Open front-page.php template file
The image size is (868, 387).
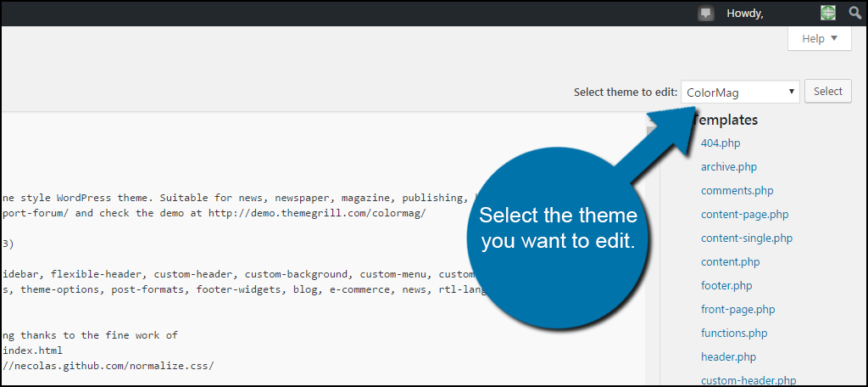tap(738, 310)
